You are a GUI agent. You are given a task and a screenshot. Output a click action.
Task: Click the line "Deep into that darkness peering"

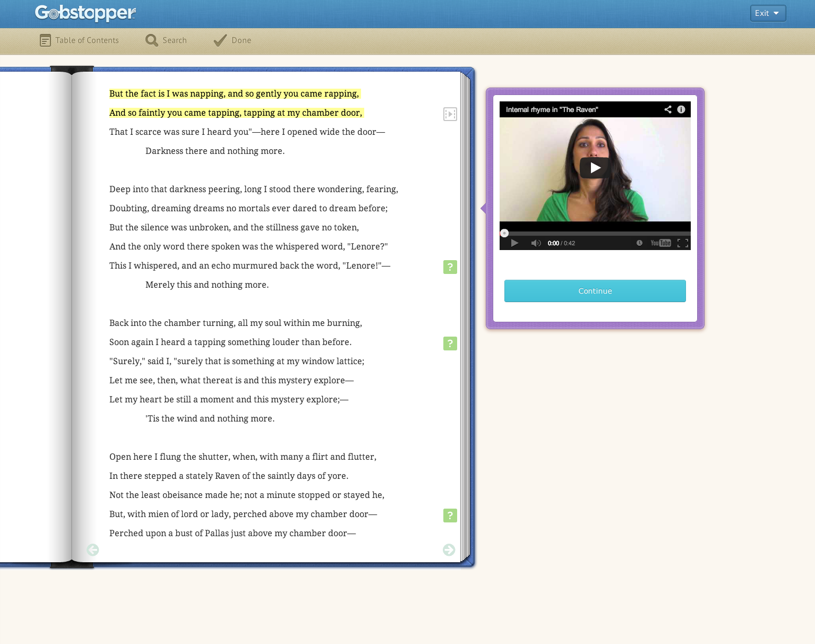pyautogui.click(x=254, y=190)
